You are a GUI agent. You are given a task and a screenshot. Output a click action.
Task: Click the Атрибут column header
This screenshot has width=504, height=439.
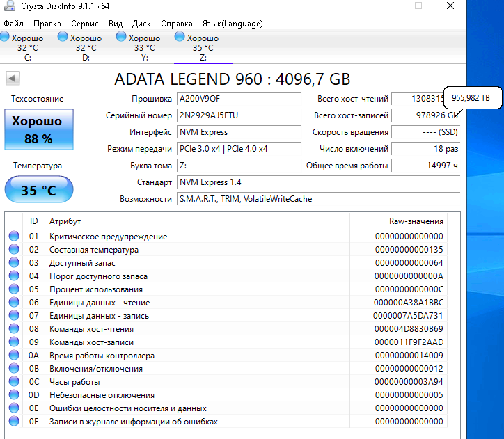(x=198, y=221)
